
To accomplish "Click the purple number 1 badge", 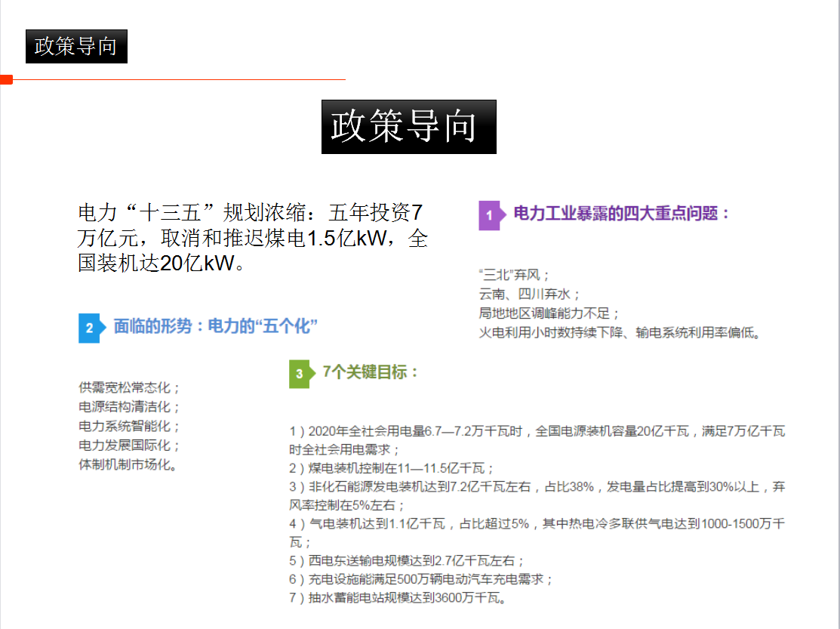I will pos(489,216).
